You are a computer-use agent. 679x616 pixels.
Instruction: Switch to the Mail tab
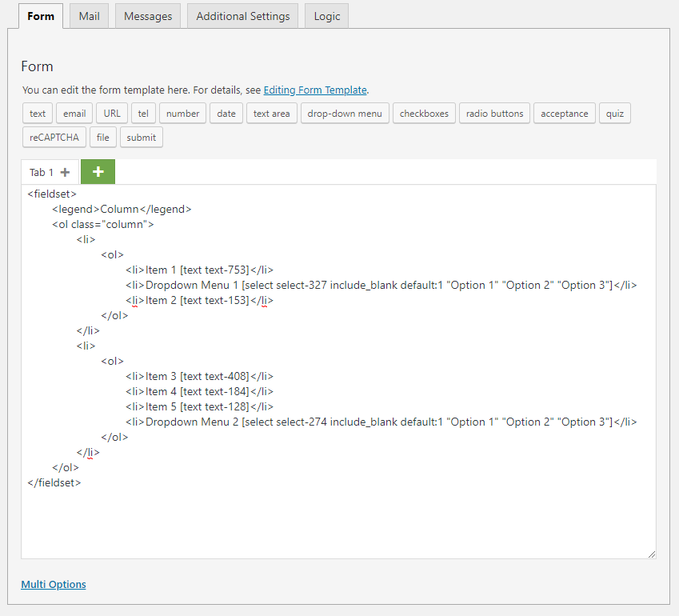point(89,16)
